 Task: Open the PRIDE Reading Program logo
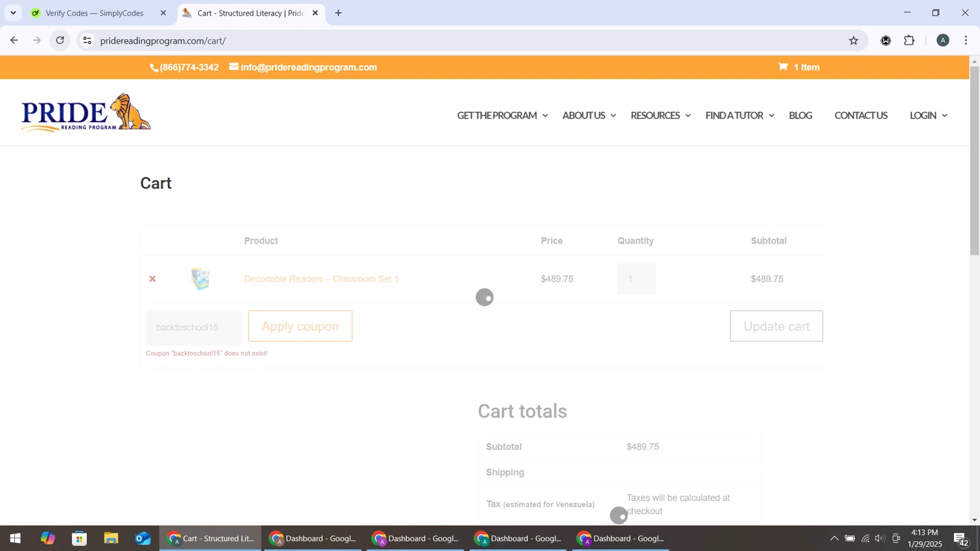pos(86,112)
